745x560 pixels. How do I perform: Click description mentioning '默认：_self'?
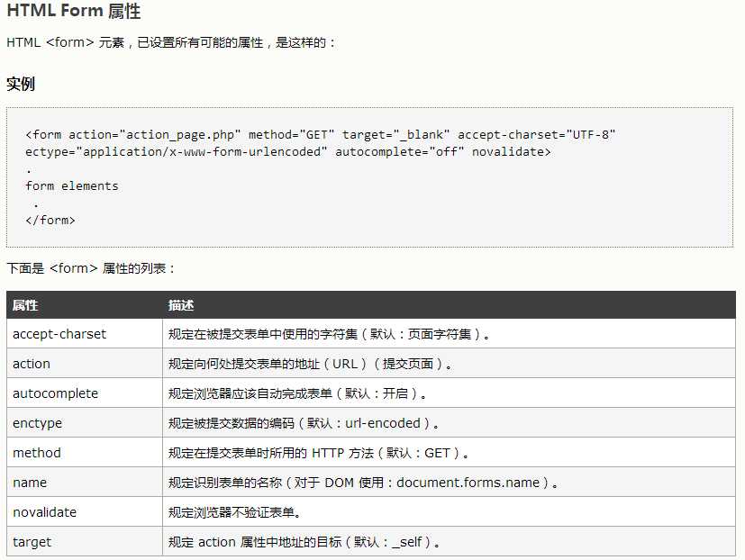click(449, 541)
